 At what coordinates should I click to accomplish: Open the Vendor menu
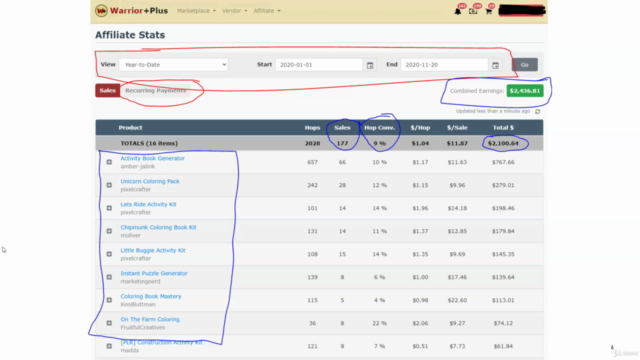(235, 11)
